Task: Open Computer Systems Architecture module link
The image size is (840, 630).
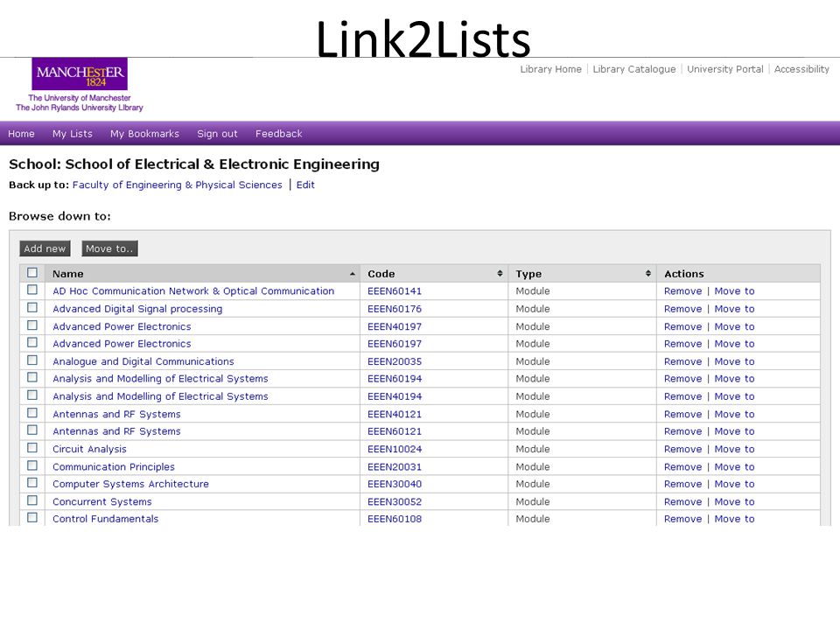Action: (x=130, y=484)
